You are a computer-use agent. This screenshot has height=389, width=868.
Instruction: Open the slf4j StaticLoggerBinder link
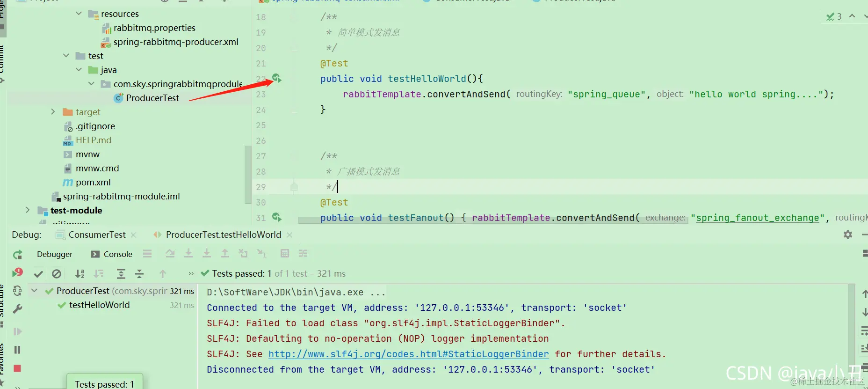tap(408, 354)
